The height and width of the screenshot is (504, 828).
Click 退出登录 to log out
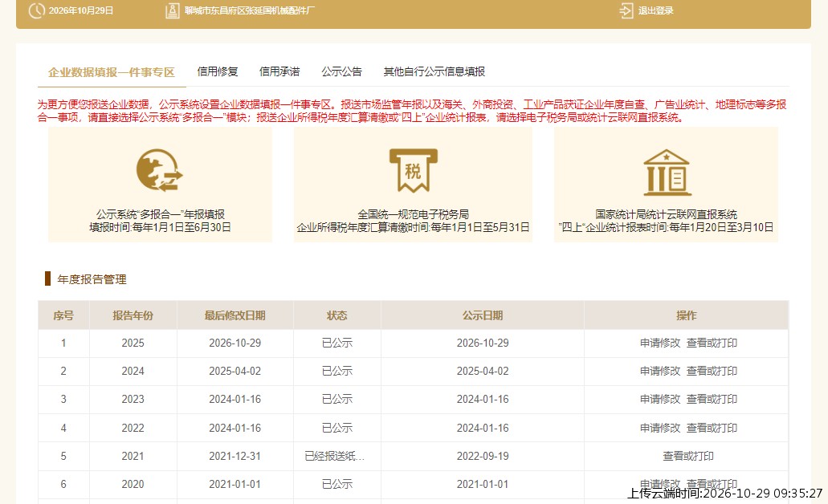656,10
